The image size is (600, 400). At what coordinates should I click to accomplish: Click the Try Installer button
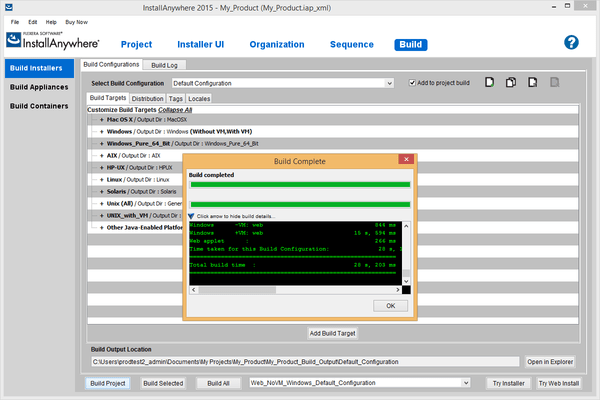509,383
